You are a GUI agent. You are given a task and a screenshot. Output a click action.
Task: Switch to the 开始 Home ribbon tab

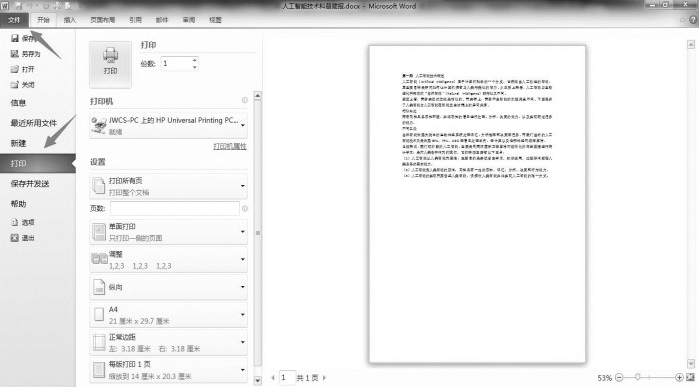(43, 20)
